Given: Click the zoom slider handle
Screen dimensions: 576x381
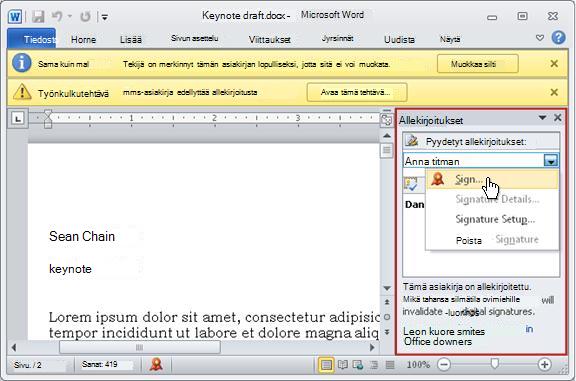Looking at the screenshot, I should pyautogui.click(x=495, y=364).
